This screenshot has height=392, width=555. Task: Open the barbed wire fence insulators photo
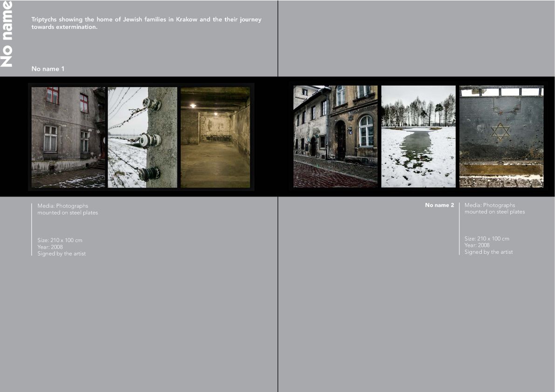142,137
